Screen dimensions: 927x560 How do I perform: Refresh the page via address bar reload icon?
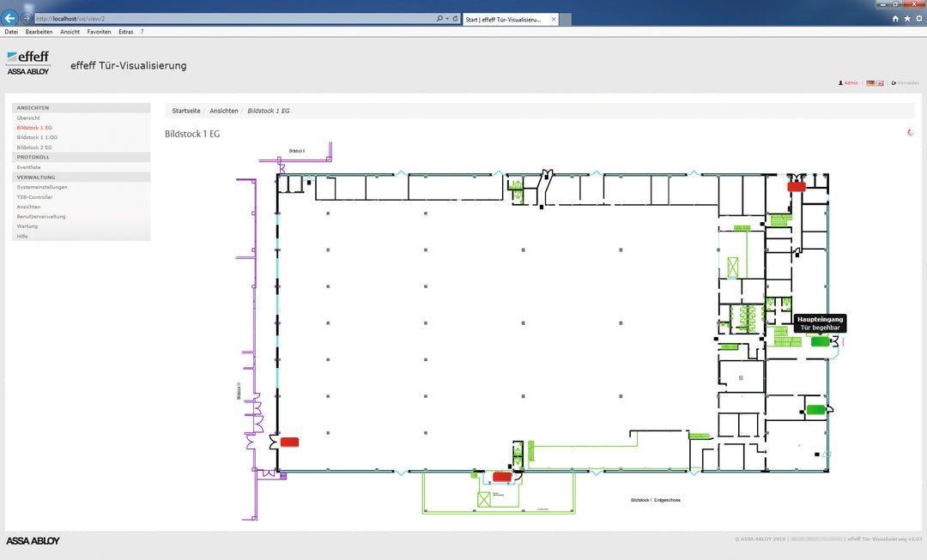point(455,19)
